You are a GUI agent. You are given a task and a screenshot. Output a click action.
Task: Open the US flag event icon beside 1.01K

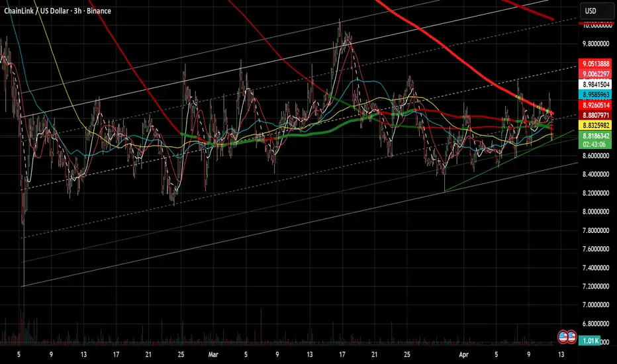tap(571, 336)
